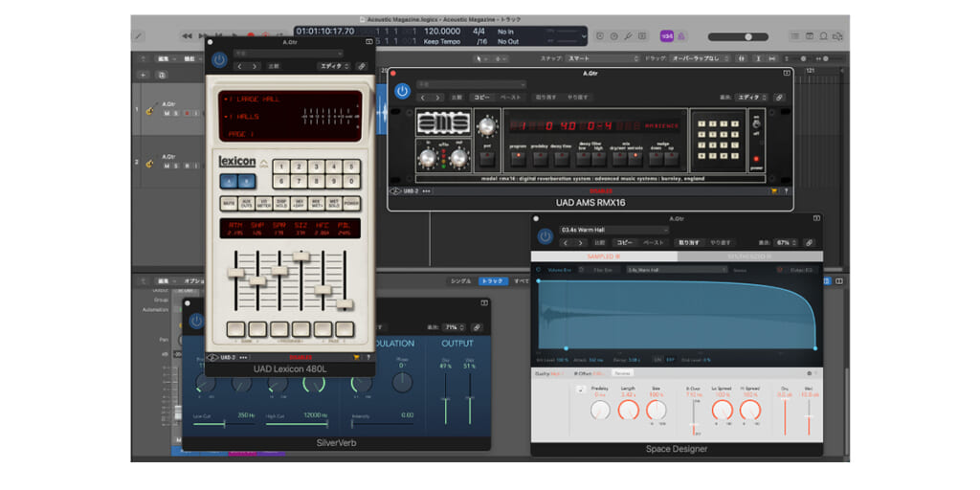
Task: Click the predelay button on AMS RMX16
Action: 540,159
